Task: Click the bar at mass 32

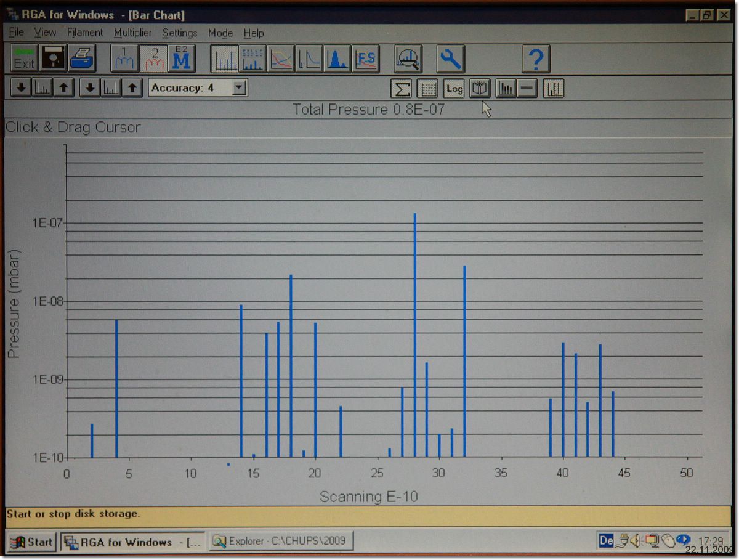Action: point(464,361)
